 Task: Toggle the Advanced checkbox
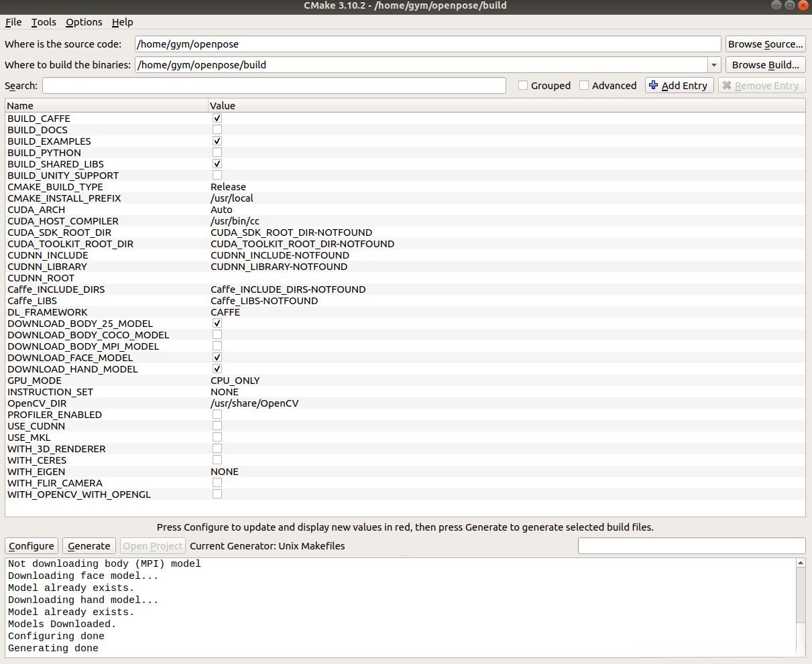(x=584, y=86)
